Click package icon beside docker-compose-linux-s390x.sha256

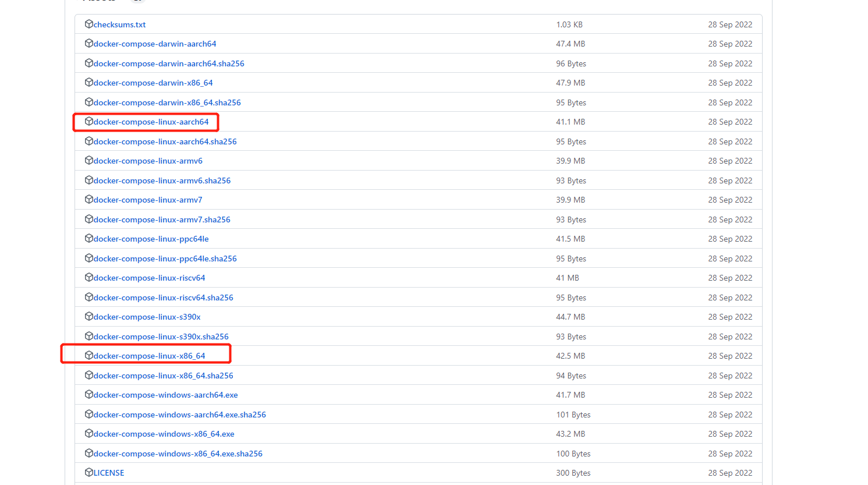pos(89,336)
